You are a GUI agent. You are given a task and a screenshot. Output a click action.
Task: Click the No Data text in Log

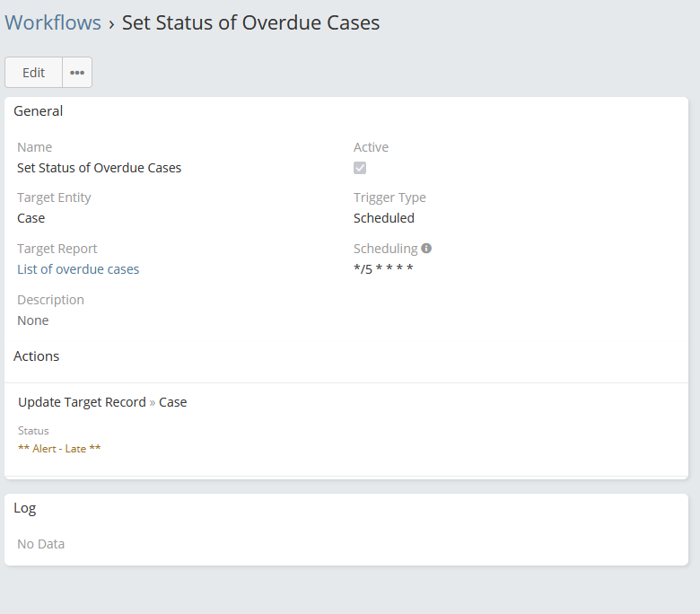[41, 544]
